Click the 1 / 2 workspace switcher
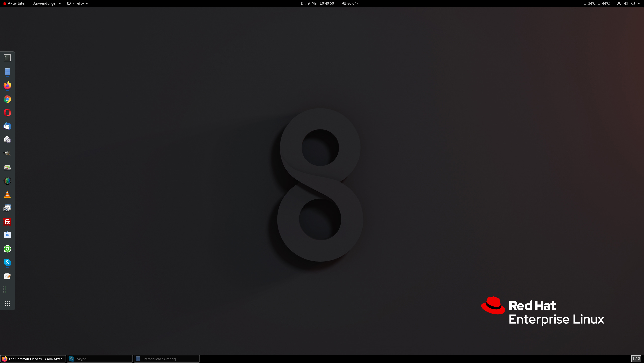 click(636, 358)
